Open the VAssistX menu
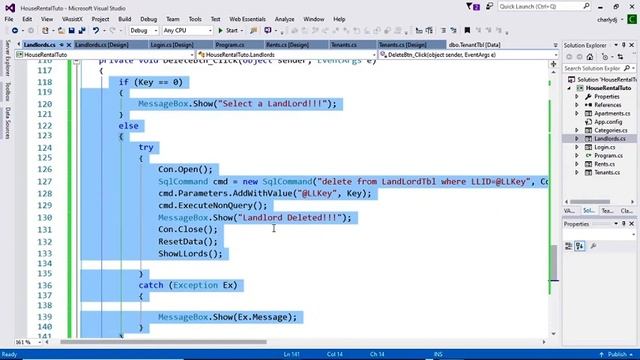The width and height of the screenshot is (640, 360). coord(72,19)
